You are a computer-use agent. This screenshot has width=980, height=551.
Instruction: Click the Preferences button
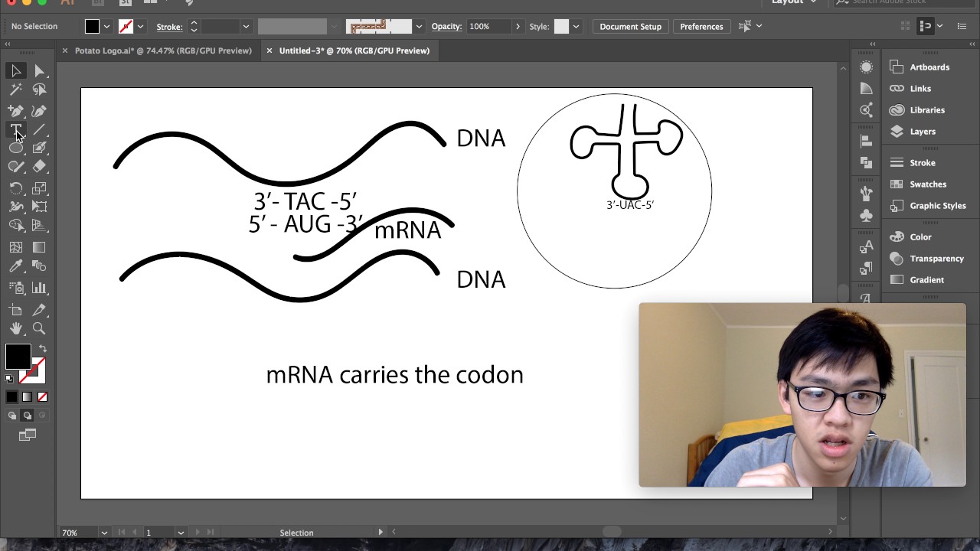point(701,27)
